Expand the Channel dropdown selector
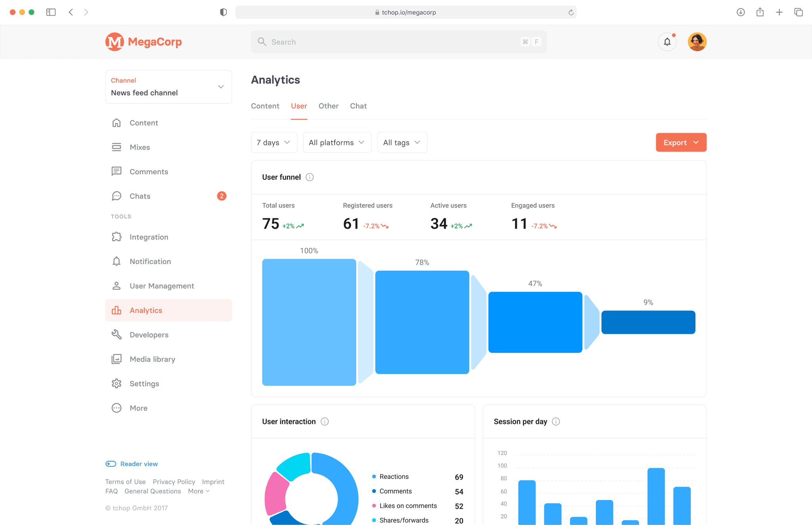The height and width of the screenshot is (525, 812). coord(220,87)
